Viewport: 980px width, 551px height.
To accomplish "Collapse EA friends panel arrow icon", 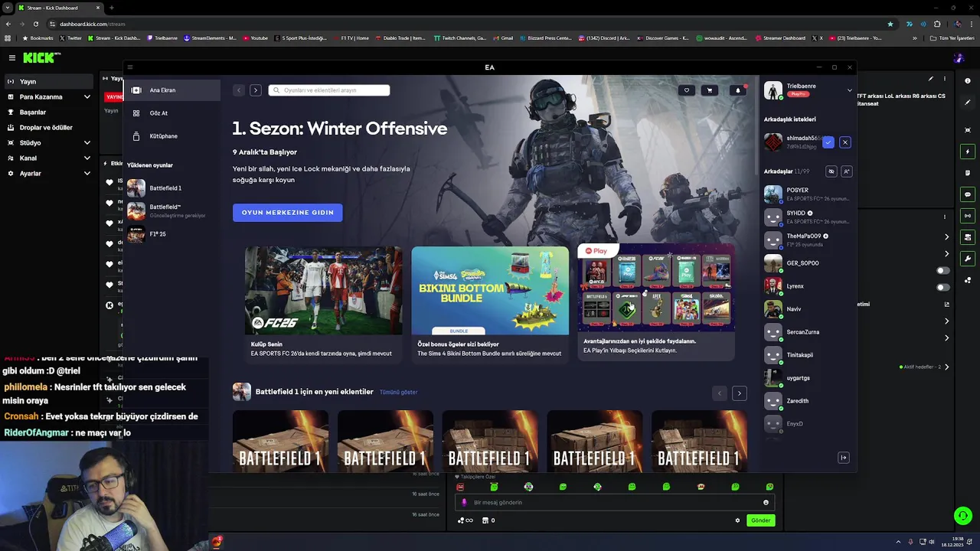I will [844, 458].
